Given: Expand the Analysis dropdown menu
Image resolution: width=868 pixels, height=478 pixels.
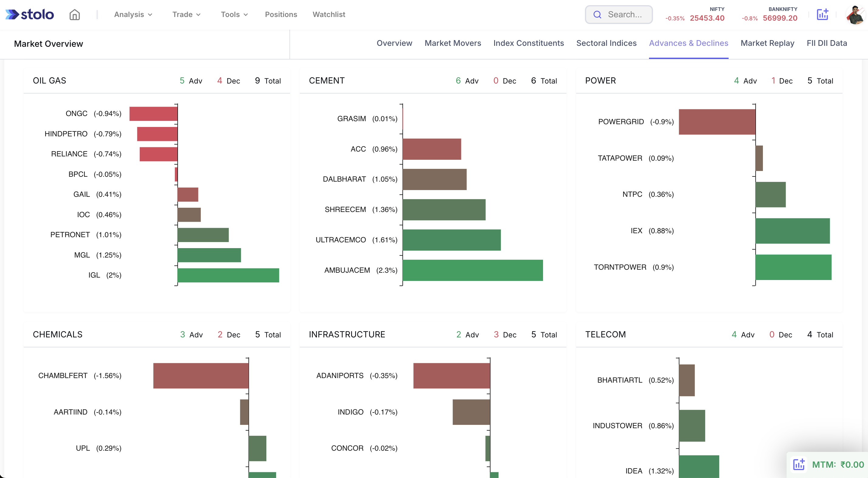Looking at the screenshot, I should coord(133,15).
